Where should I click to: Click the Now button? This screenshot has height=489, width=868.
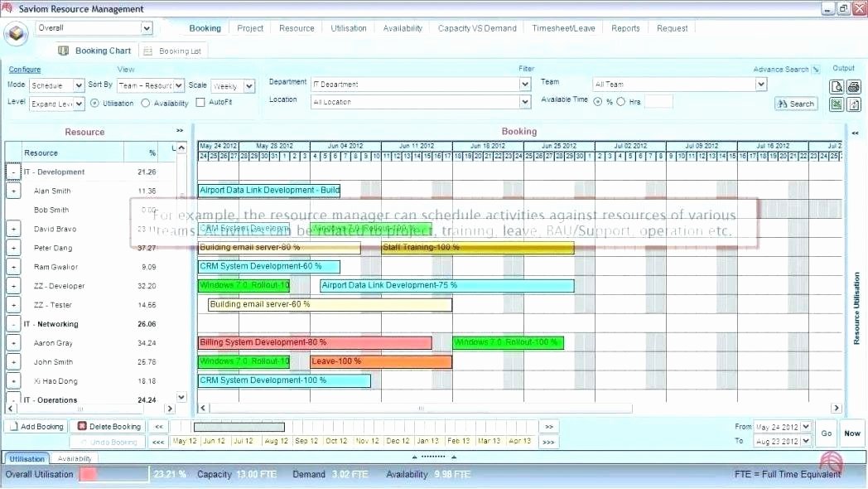coord(852,433)
